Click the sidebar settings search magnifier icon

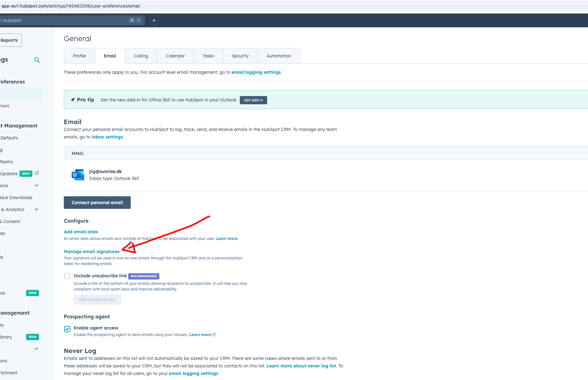point(37,60)
